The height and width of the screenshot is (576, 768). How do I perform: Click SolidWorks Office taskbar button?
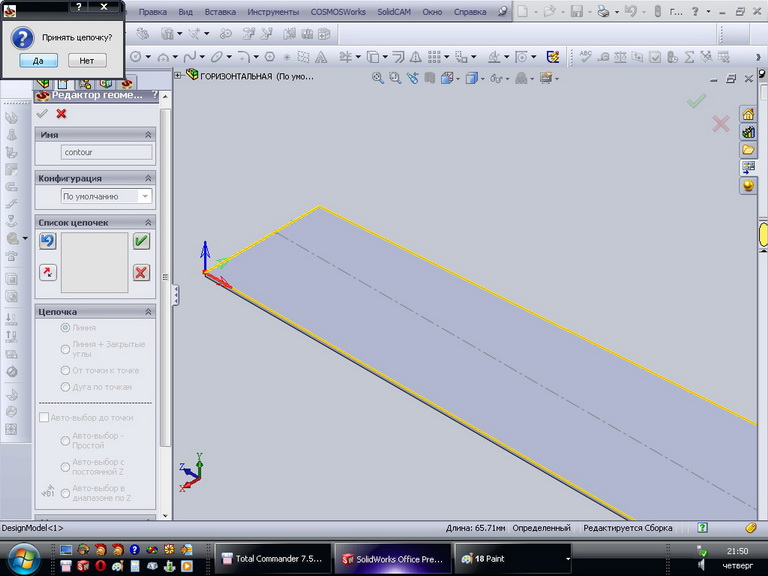393,558
